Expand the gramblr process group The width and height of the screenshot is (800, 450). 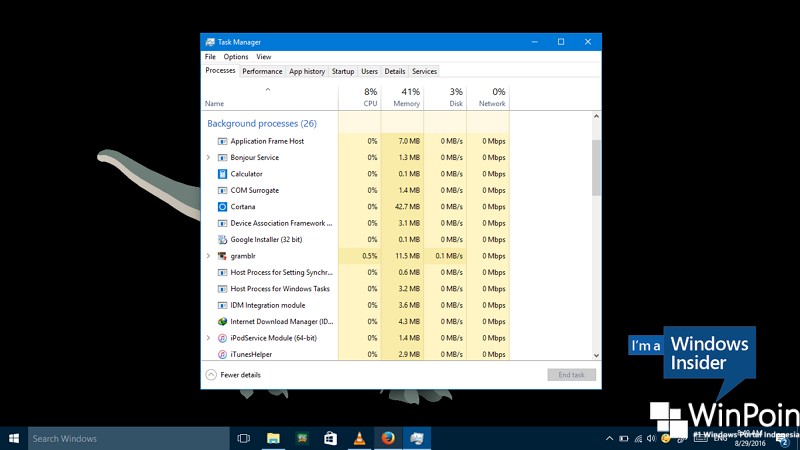click(208, 256)
